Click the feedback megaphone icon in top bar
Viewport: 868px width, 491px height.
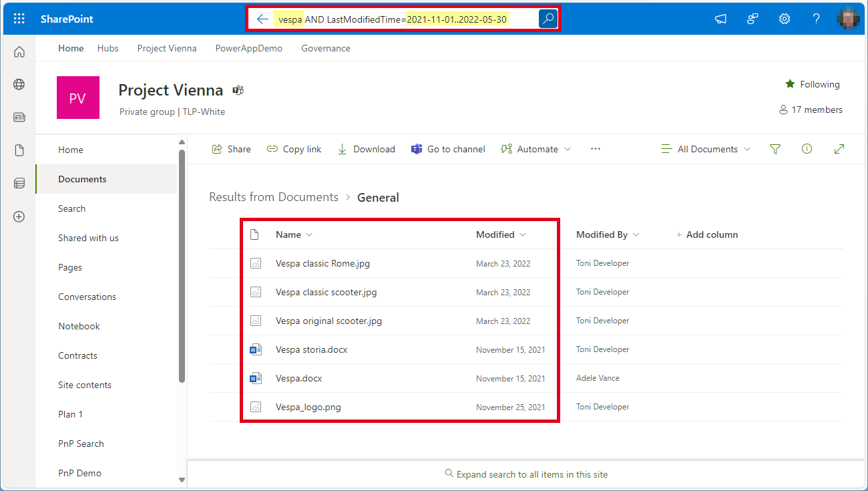720,19
